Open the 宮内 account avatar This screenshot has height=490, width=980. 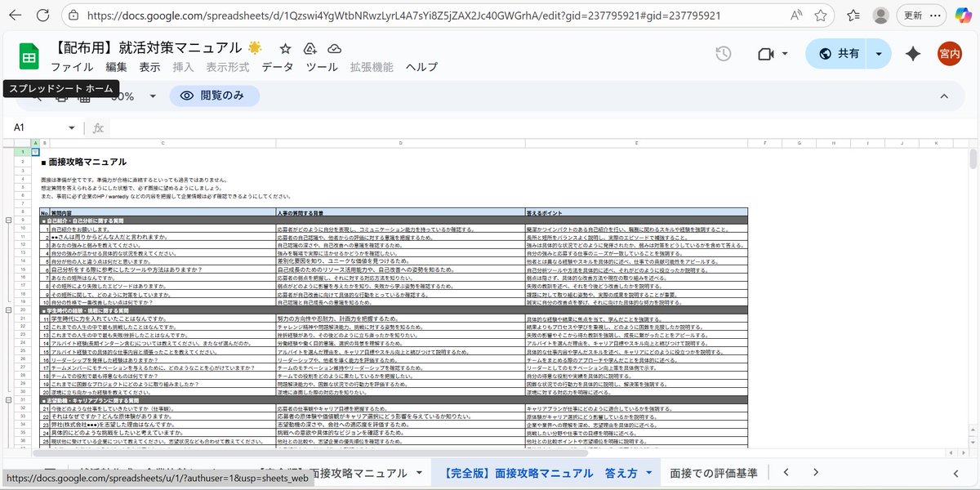pyautogui.click(x=950, y=53)
